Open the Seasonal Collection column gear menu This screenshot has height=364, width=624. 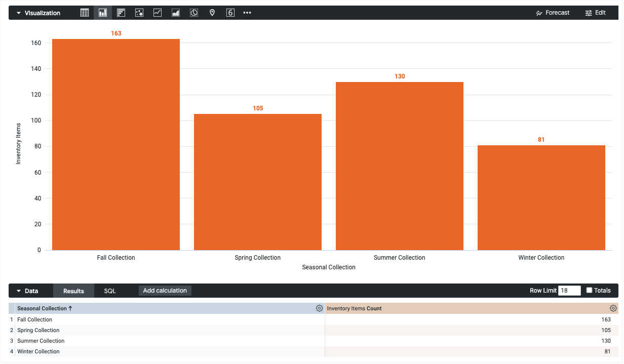coord(319,308)
